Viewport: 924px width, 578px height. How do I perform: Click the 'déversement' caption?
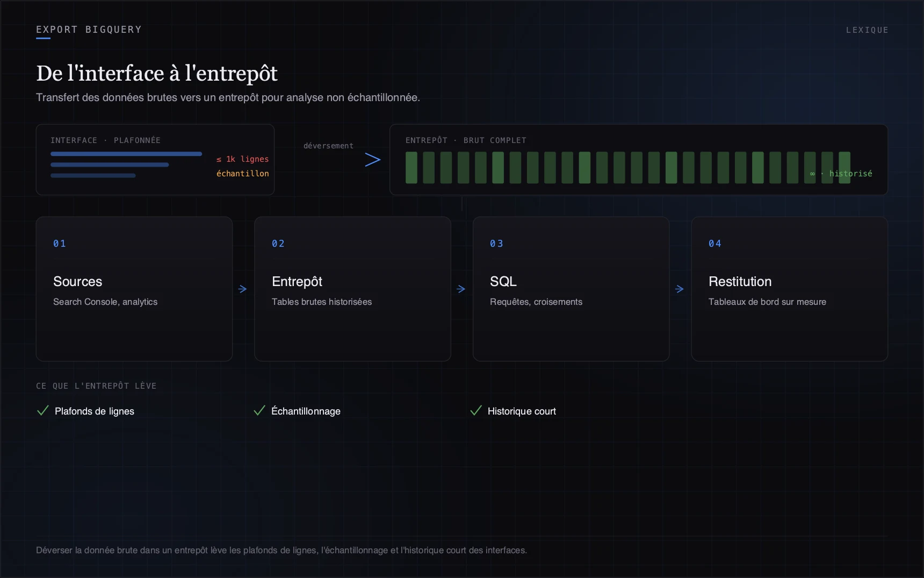pyautogui.click(x=328, y=146)
